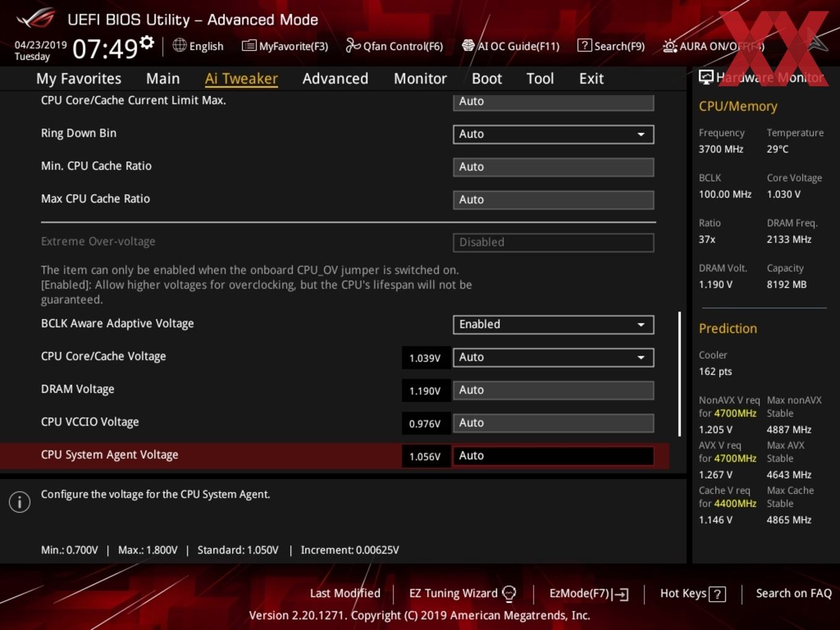Click the EZ Tuning Wizard bulb icon
Viewport: 840px width, 630px height.
(x=509, y=594)
